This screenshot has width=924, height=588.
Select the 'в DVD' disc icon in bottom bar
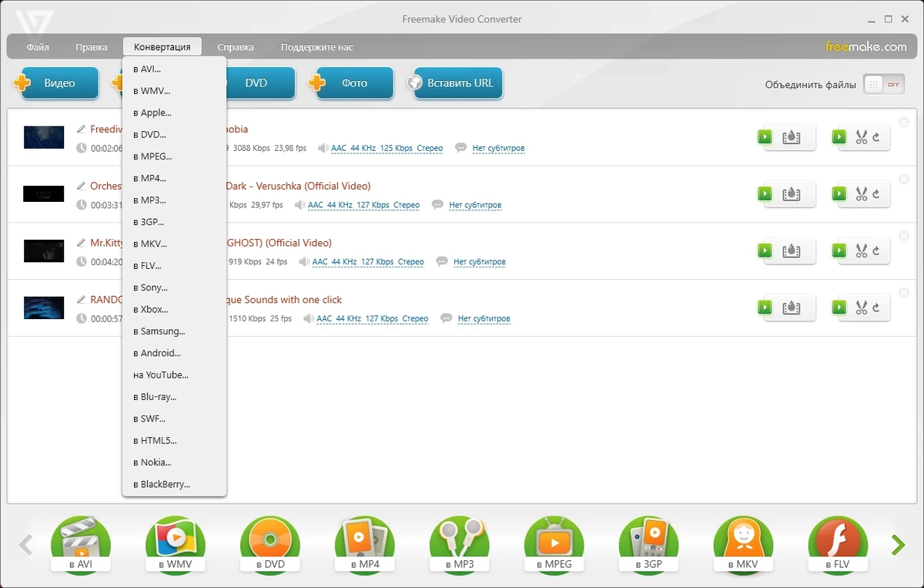[x=270, y=545]
